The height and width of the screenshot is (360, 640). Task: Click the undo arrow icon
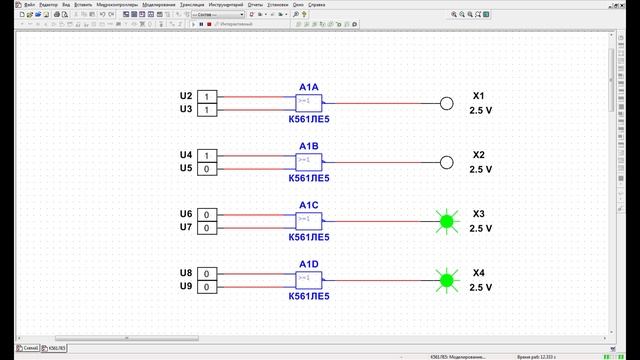[102, 14]
